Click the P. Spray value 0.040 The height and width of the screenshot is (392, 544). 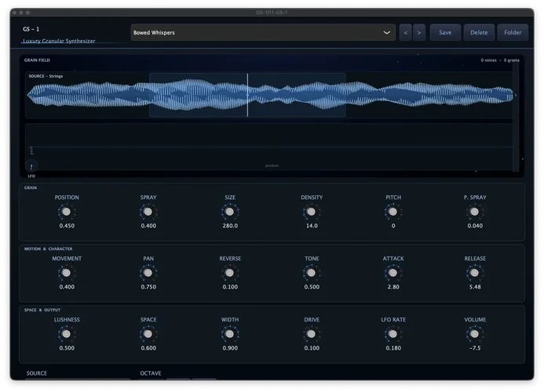[x=475, y=226]
